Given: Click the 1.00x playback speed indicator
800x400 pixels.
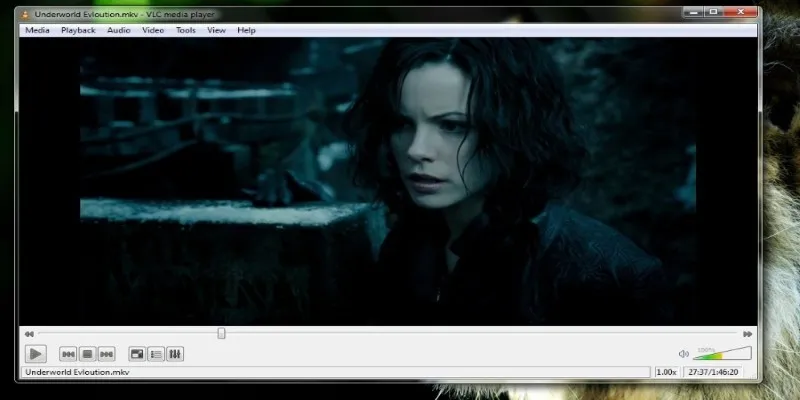Looking at the screenshot, I should pyautogui.click(x=666, y=372).
